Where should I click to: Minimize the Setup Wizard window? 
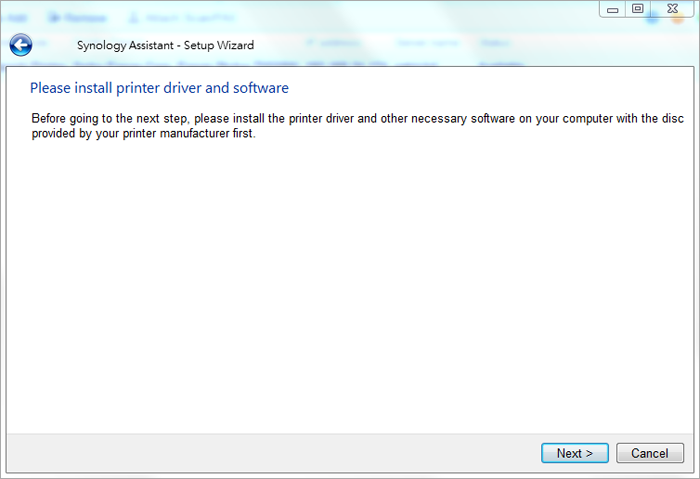[612, 9]
